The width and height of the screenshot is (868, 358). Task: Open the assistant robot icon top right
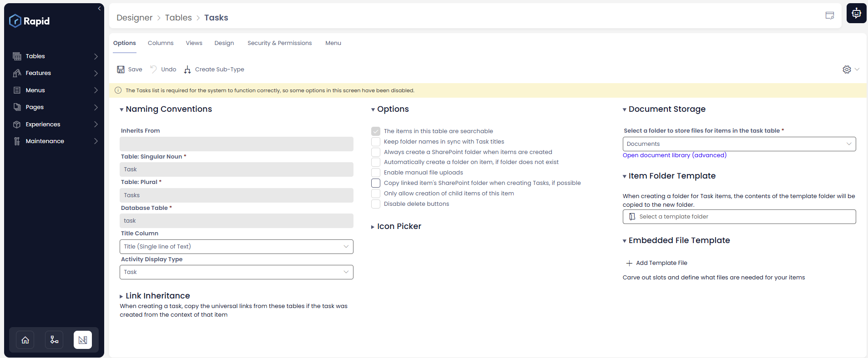pyautogui.click(x=856, y=13)
